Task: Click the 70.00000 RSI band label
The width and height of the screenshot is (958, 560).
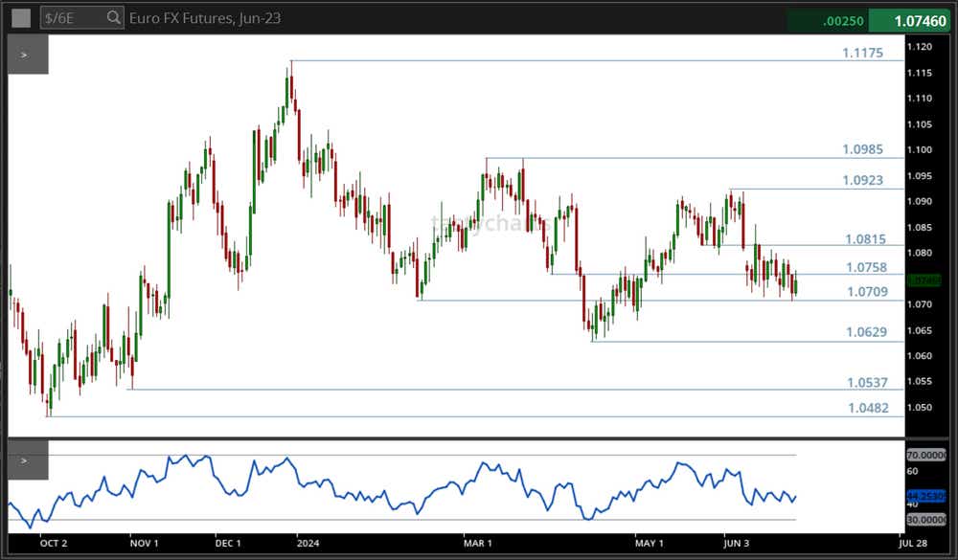Action: tap(925, 455)
